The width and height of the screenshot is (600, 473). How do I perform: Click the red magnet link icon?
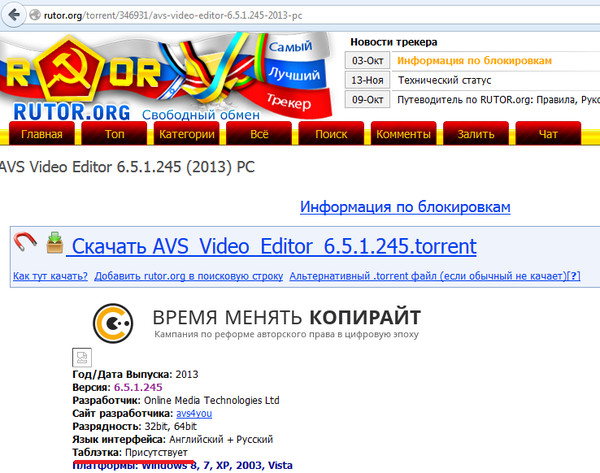[x=25, y=242]
